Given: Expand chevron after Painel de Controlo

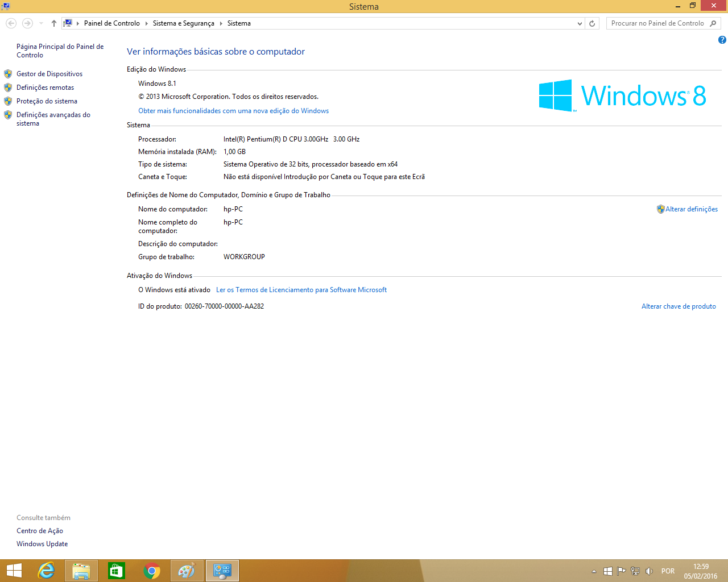Looking at the screenshot, I should (147, 23).
